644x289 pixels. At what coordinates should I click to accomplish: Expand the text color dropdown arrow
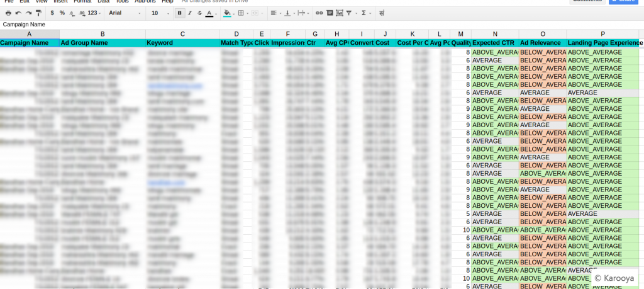pos(216,14)
